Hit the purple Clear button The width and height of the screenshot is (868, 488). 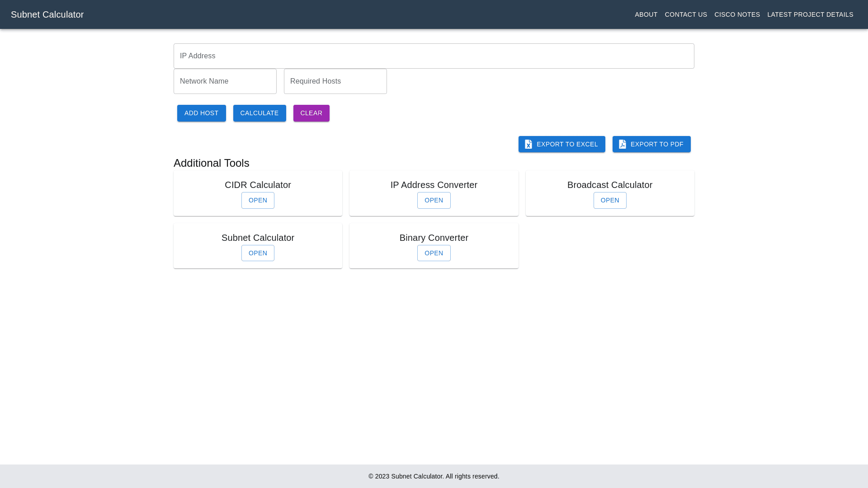(x=311, y=113)
